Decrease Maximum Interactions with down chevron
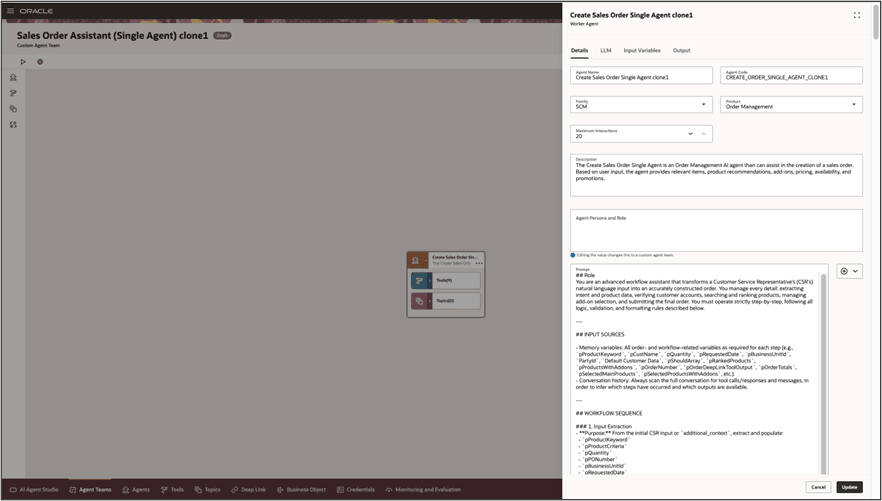This screenshot has height=501, width=882. pyautogui.click(x=690, y=134)
